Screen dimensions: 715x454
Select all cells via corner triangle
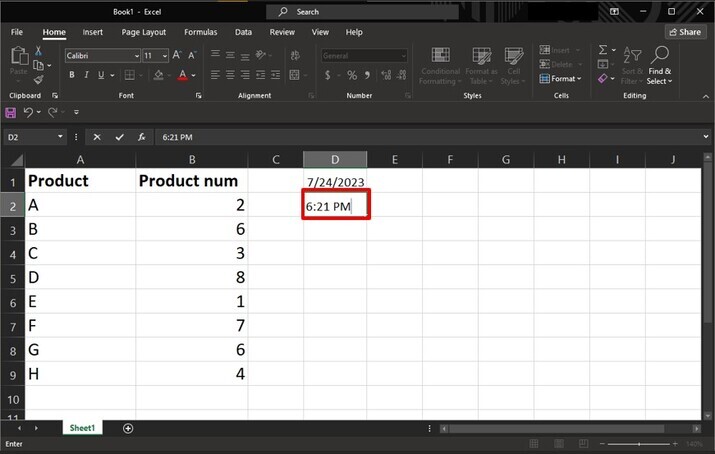(x=16, y=160)
